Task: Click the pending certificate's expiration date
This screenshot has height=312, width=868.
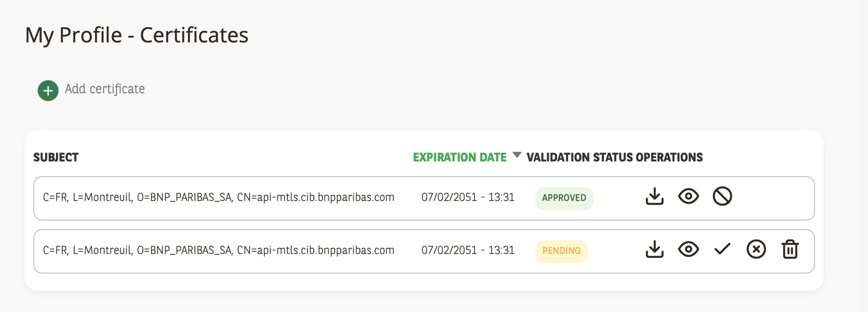Action: point(468,250)
